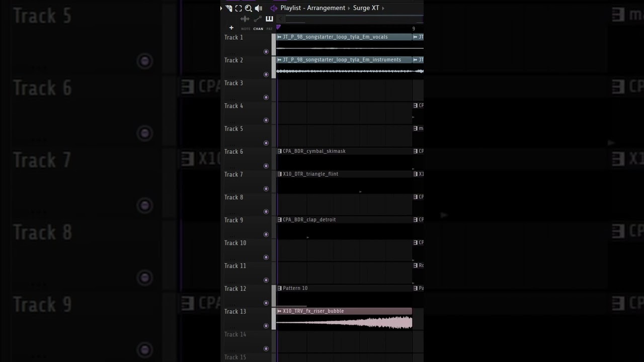Mute Track 2 with its round toggle
Viewport: 644px width, 362px height.
266,74
